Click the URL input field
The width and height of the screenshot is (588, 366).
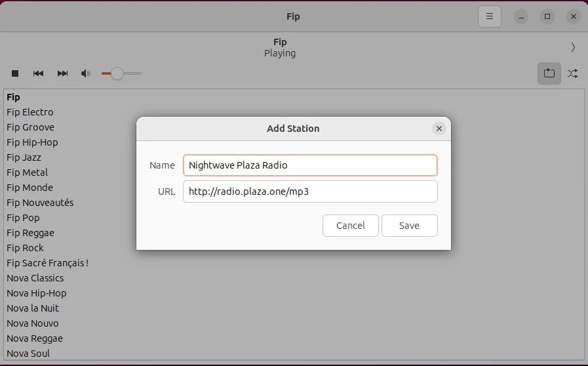point(310,192)
